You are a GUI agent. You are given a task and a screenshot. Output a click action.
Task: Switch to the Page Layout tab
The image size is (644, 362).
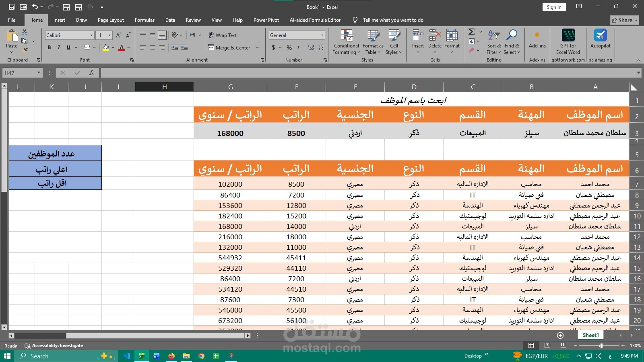(111, 20)
